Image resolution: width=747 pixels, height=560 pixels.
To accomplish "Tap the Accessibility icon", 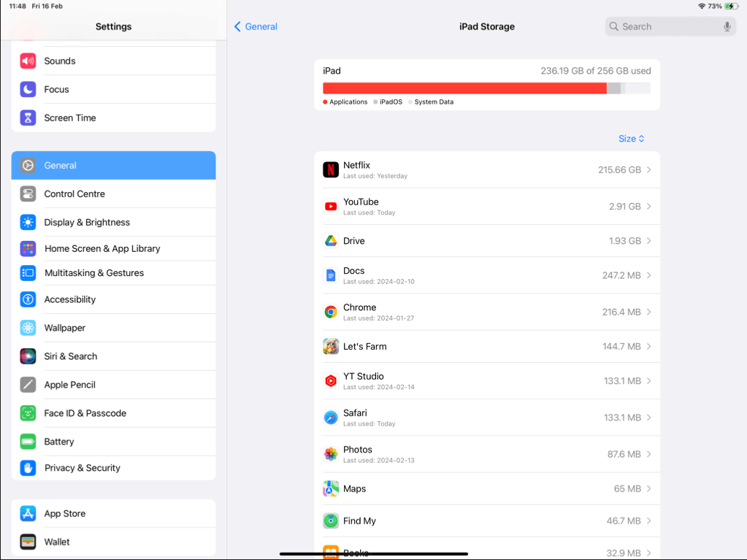I will [28, 299].
